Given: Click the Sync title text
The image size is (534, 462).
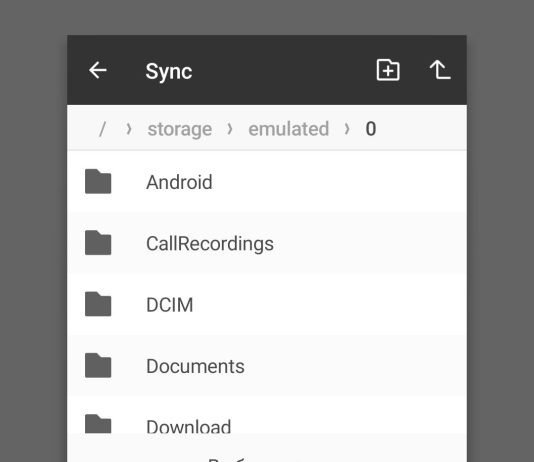Looking at the screenshot, I should coord(169,71).
